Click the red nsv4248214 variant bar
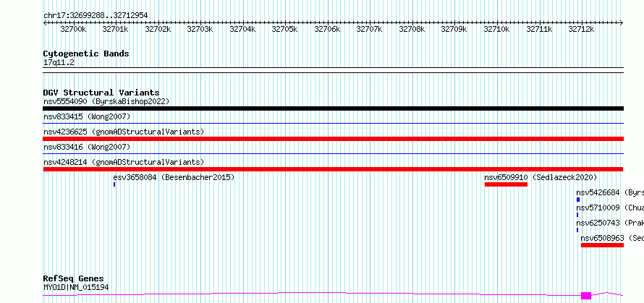The width and height of the screenshot is (644, 303). (333, 169)
